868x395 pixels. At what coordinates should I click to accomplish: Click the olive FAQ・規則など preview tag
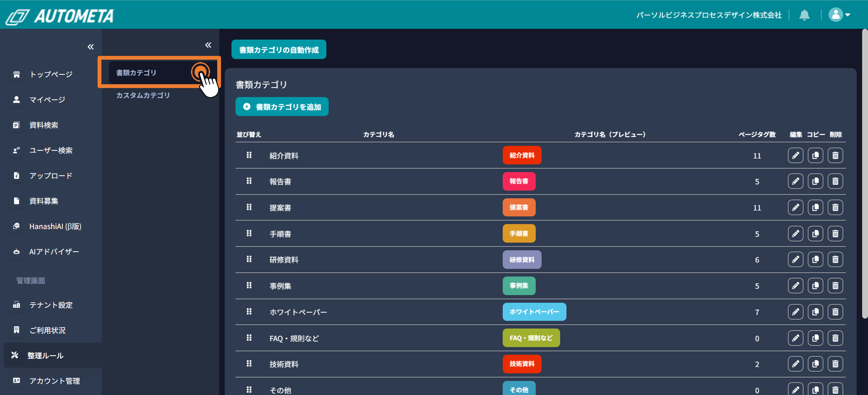pos(531,338)
